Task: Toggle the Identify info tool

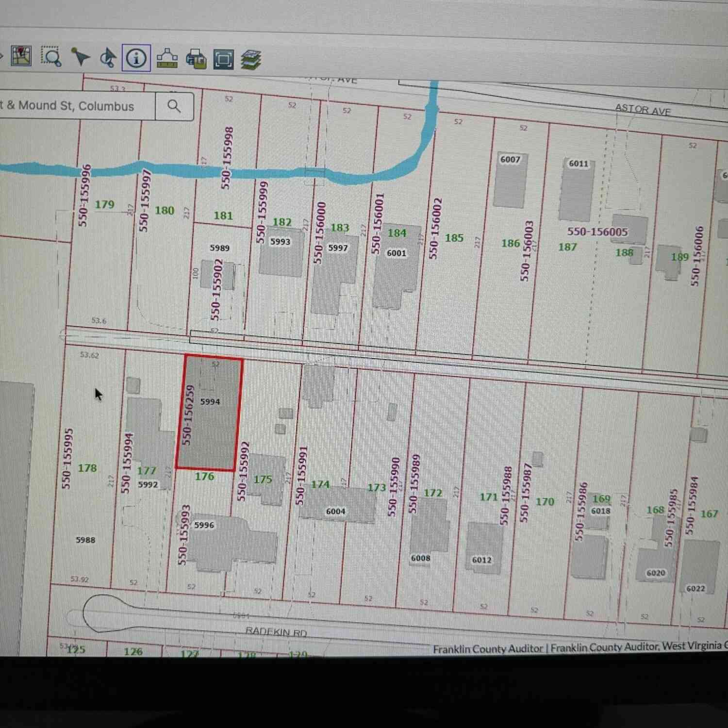Action: click(x=136, y=58)
